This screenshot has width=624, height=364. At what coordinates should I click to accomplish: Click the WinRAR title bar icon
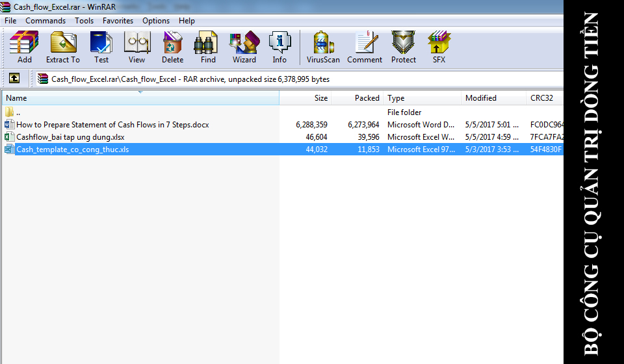pyautogui.click(x=5, y=6)
